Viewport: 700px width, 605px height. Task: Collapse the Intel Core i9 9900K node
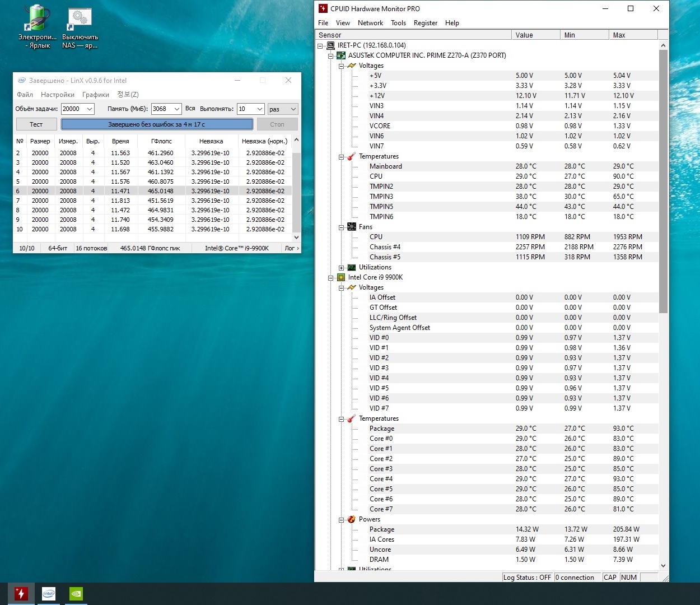(330, 277)
